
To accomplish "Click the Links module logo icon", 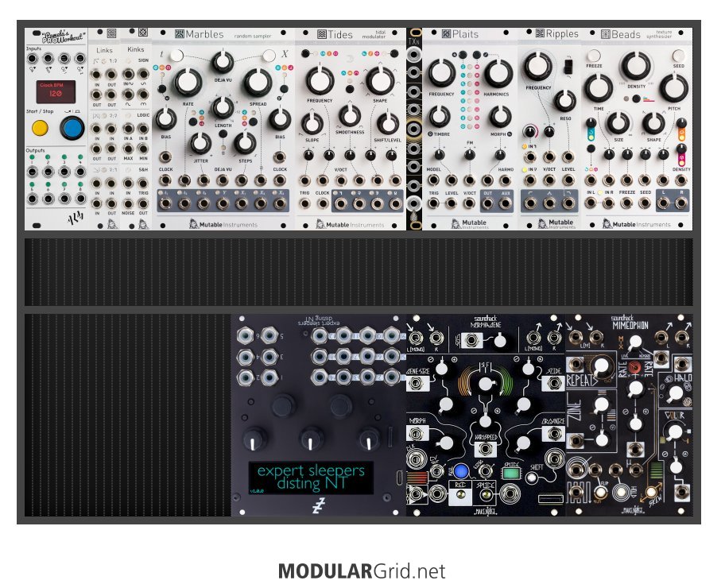I will pyautogui.click(x=111, y=33).
